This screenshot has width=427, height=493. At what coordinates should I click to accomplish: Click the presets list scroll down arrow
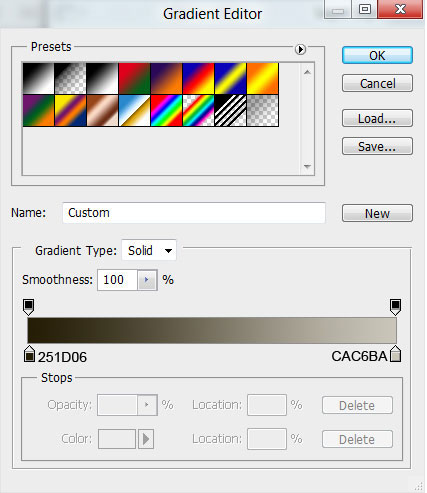coord(307,166)
